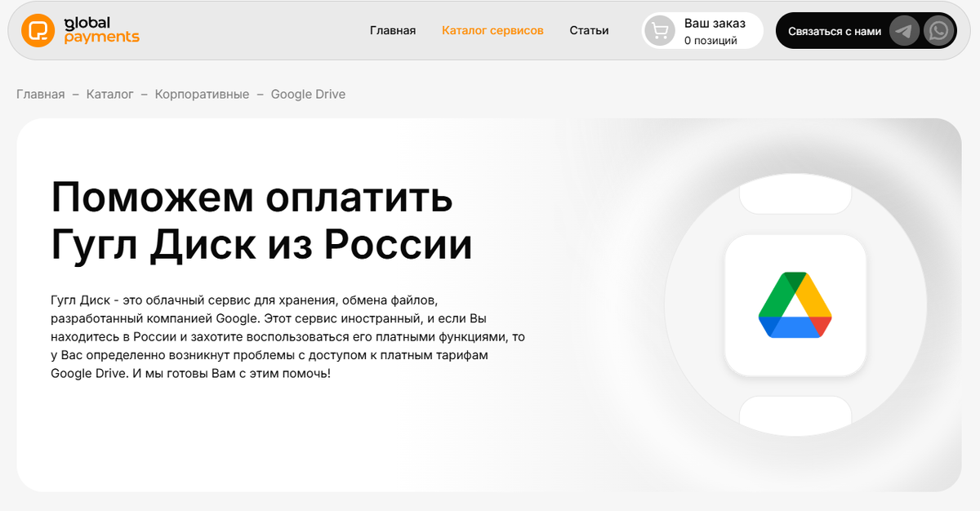Click Google Drive breadcrumb item
The image size is (980, 511).
[308, 95]
